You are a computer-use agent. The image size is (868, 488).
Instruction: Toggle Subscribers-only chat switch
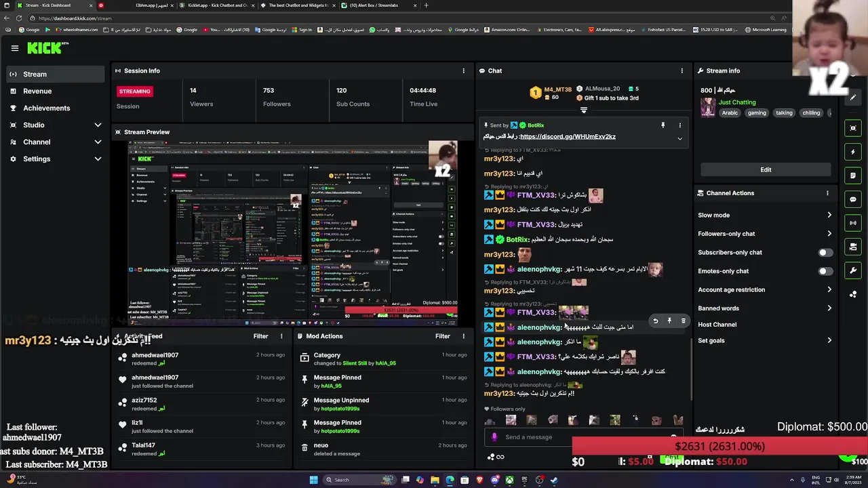coord(825,252)
